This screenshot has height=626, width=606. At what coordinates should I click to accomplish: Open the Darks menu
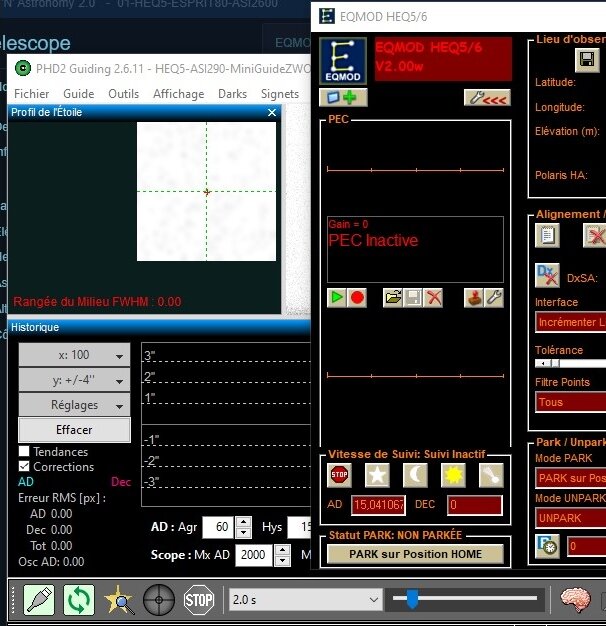(232, 94)
